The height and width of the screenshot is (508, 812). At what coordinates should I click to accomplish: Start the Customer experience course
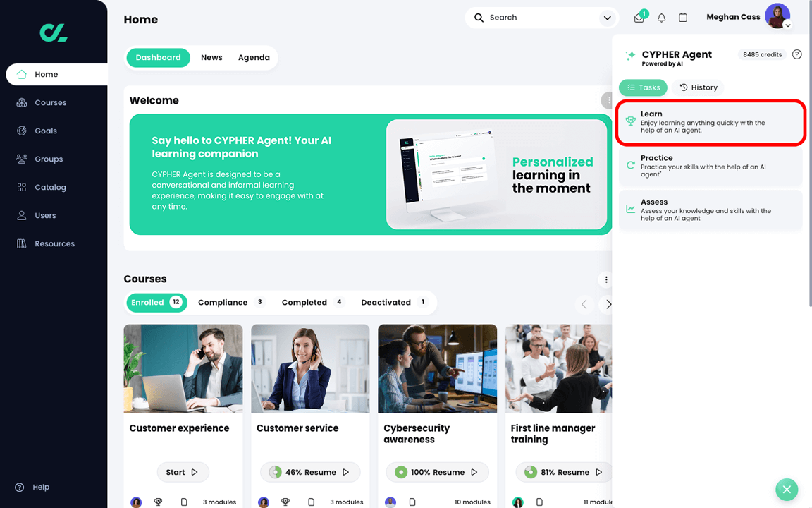pos(183,472)
